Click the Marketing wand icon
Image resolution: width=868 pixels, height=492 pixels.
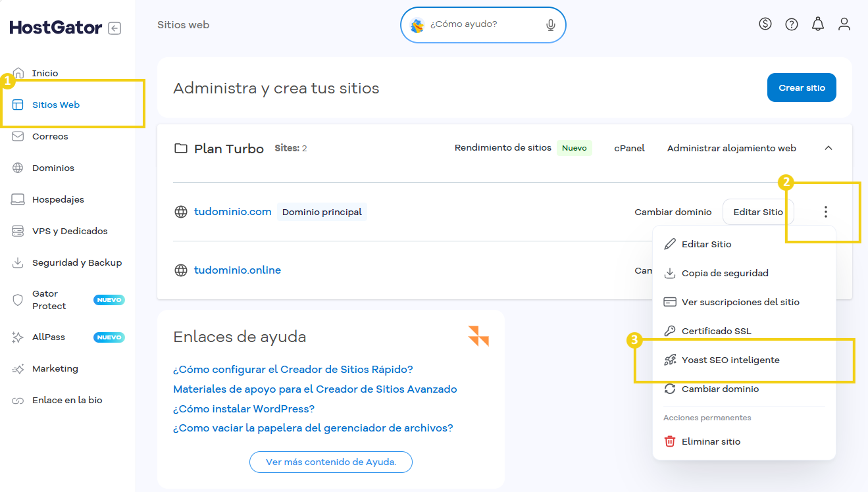pyautogui.click(x=18, y=368)
